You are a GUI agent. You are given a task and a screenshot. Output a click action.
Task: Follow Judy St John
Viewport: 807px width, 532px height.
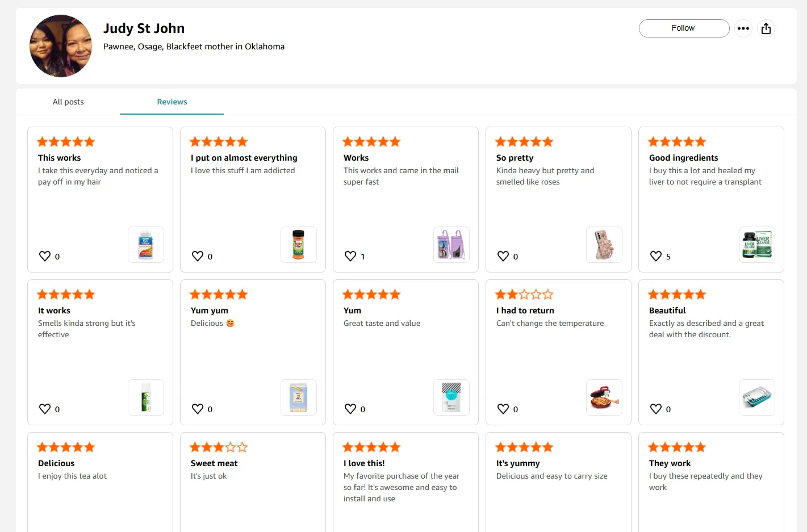(x=684, y=28)
